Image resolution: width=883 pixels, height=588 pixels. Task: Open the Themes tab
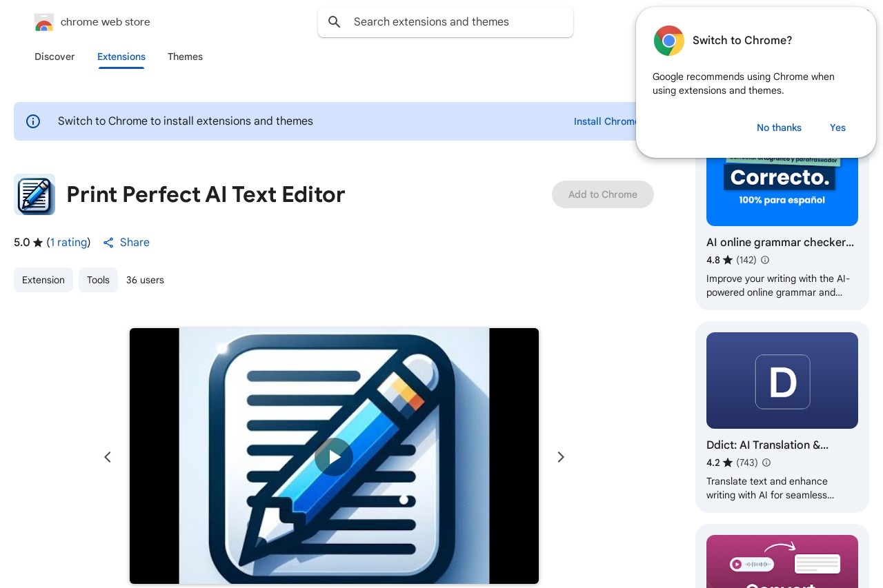point(185,57)
